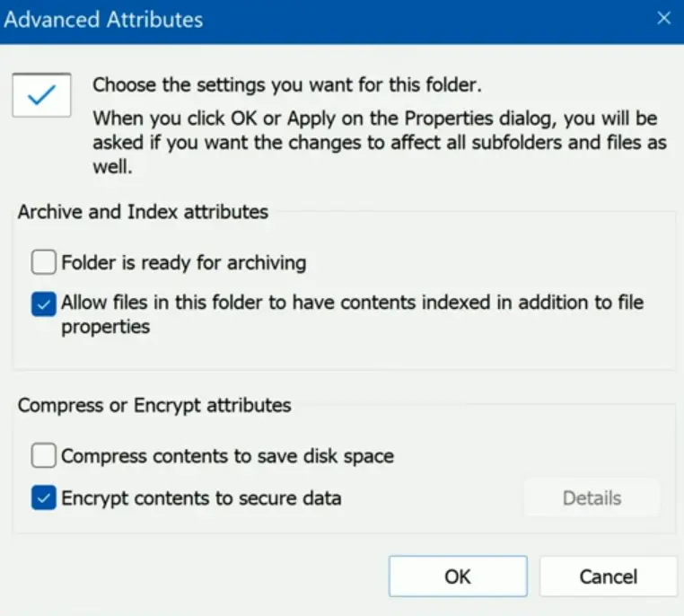Screen dimensions: 684x616
Task: Click the 'Compress or Encrypt attributes' group heading
Action: coord(154,405)
